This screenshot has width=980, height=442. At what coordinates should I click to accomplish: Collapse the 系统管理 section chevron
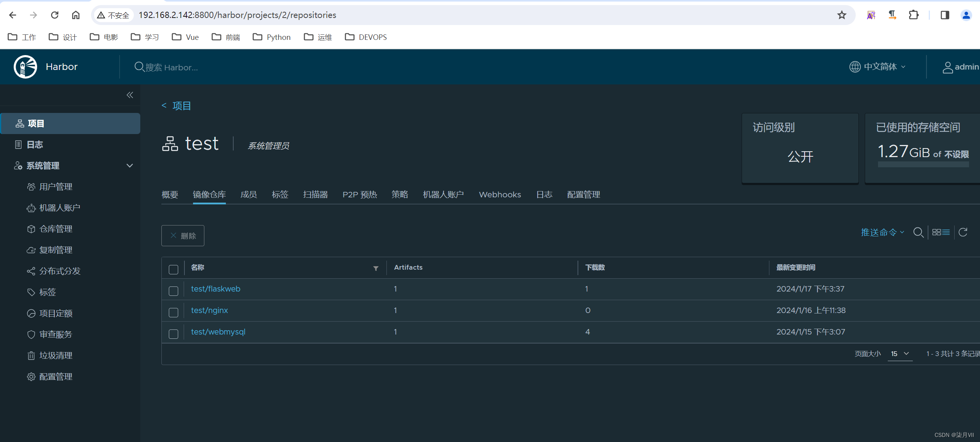point(130,166)
